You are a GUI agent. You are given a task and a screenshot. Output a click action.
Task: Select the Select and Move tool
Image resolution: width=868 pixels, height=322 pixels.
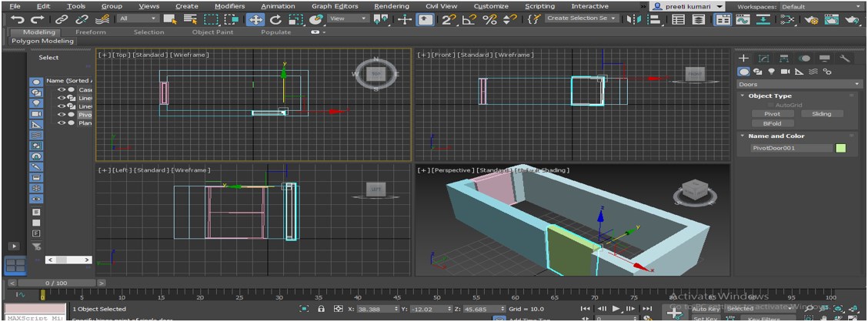tap(255, 19)
